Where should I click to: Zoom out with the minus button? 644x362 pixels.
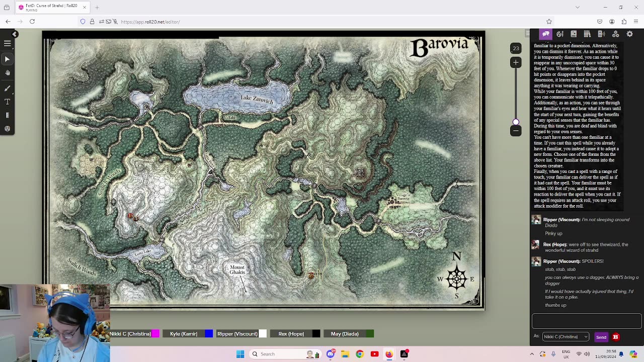point(516,131)
